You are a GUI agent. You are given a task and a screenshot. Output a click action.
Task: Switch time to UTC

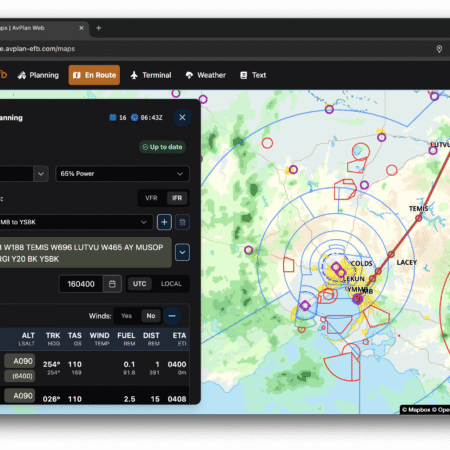pos(140,284)
